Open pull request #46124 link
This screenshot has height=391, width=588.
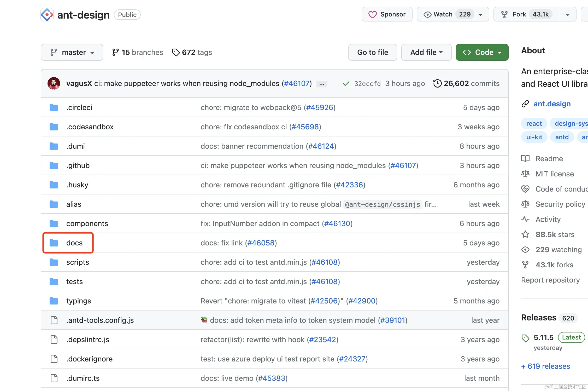321,146
